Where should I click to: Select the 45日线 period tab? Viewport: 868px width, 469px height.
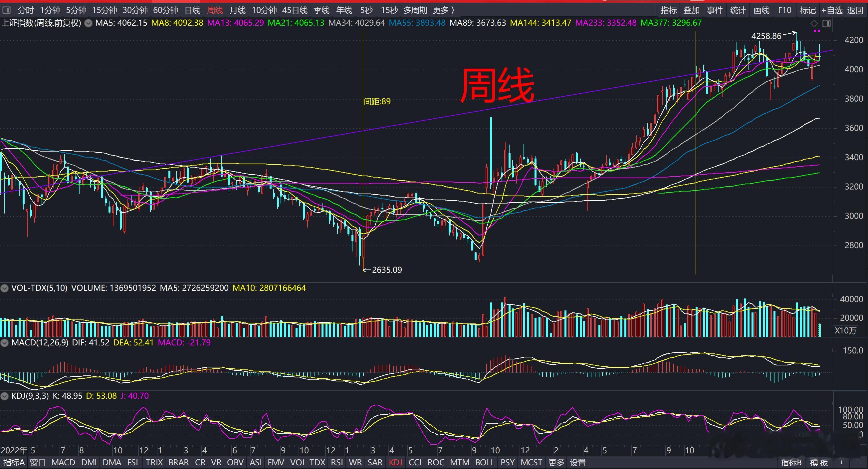pyautogui.click(x=295, y=10)
